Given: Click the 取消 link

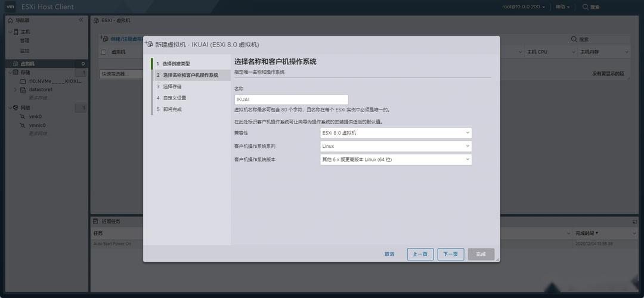Looking at the screenshot, I should point(389,254).
